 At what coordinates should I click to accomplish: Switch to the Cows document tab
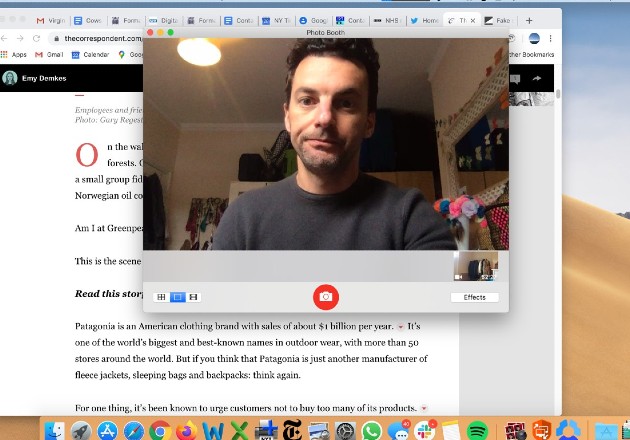(88, 20)
